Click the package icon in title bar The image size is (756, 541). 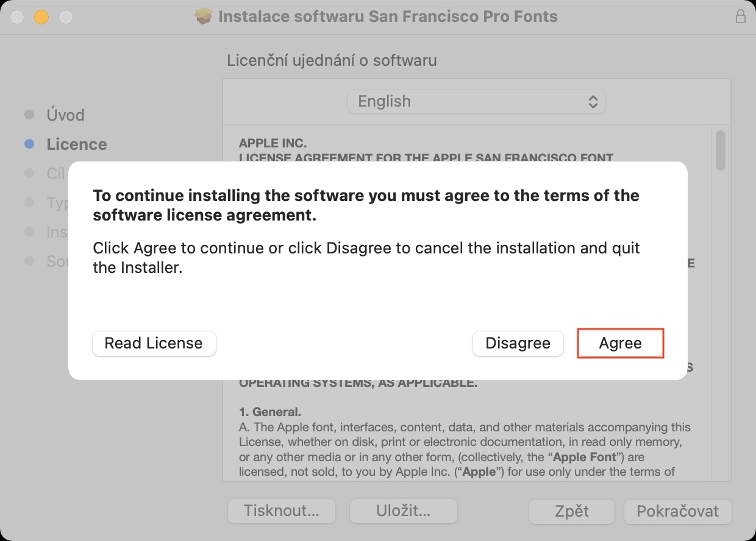pyautogui.click(x=203, y=16)
